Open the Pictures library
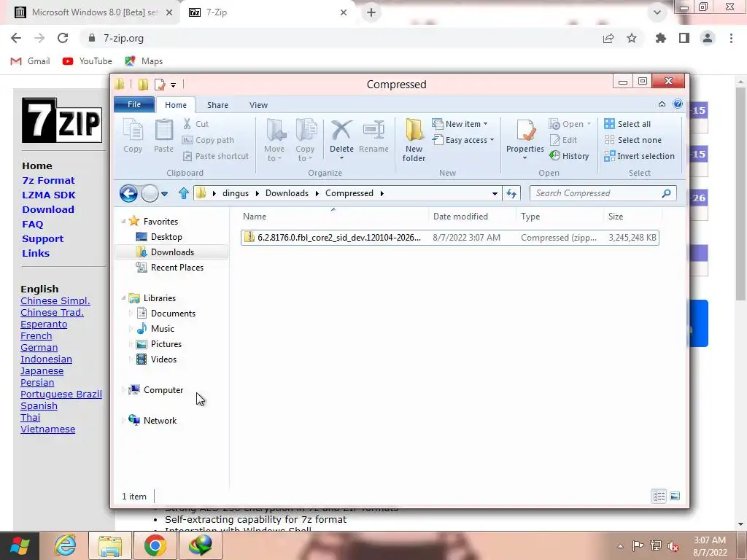The width and height of the screenshot is (747, 560). [x=166, y=344]
